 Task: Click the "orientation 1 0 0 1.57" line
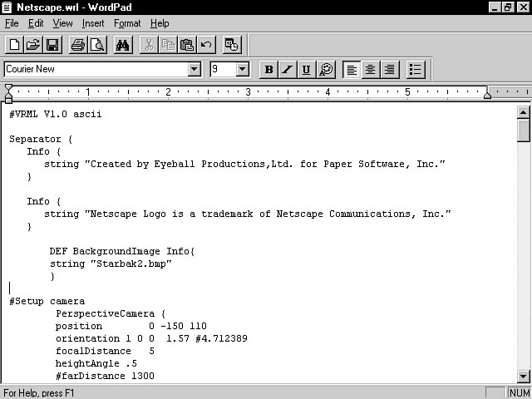pos(151,338)
